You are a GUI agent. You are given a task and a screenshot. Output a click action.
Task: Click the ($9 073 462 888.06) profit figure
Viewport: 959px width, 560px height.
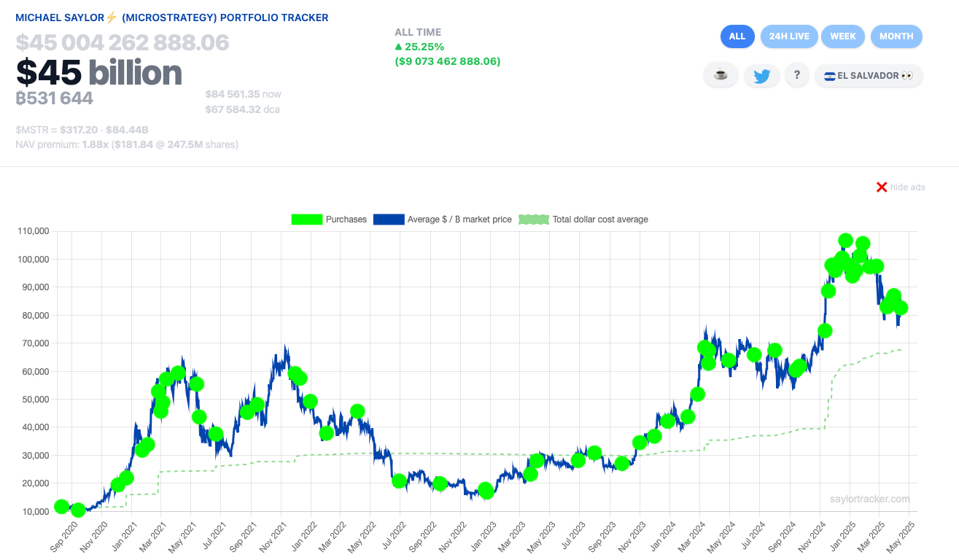448,61
